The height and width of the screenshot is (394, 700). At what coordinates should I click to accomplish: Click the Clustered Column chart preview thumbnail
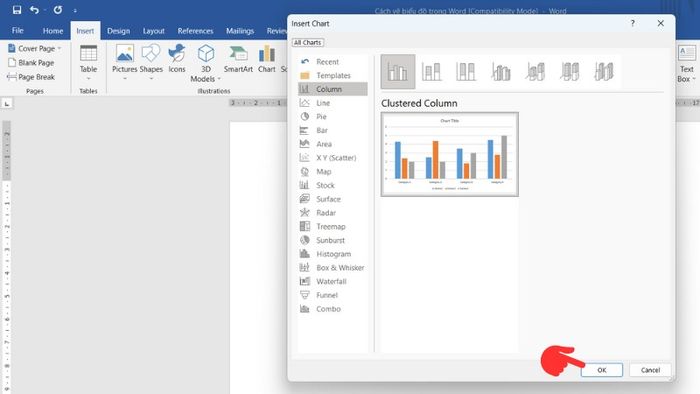coord(450,154)
